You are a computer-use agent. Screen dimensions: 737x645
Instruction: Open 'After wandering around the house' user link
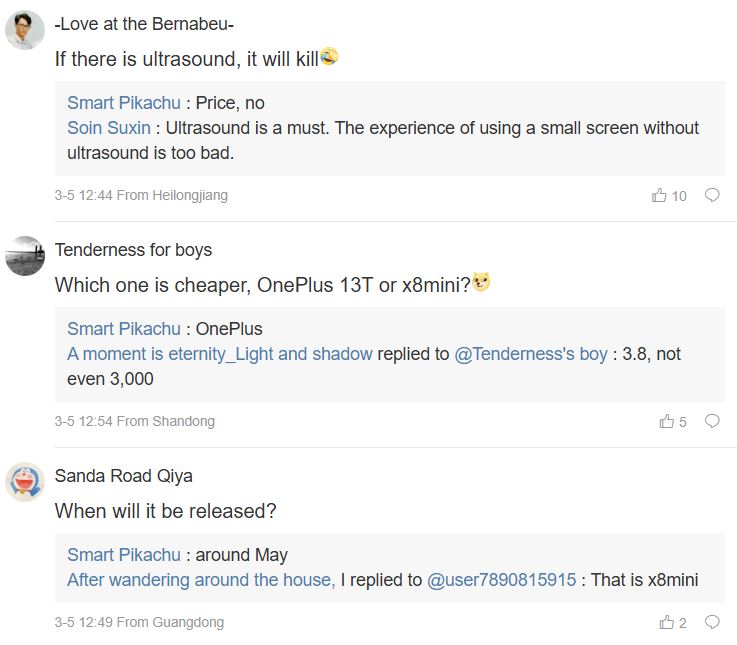click(x=201, y=580)
